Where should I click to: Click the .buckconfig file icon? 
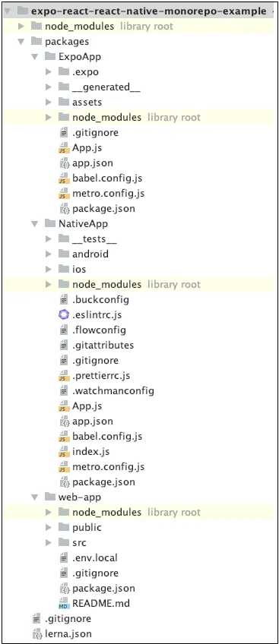point(64,300)
